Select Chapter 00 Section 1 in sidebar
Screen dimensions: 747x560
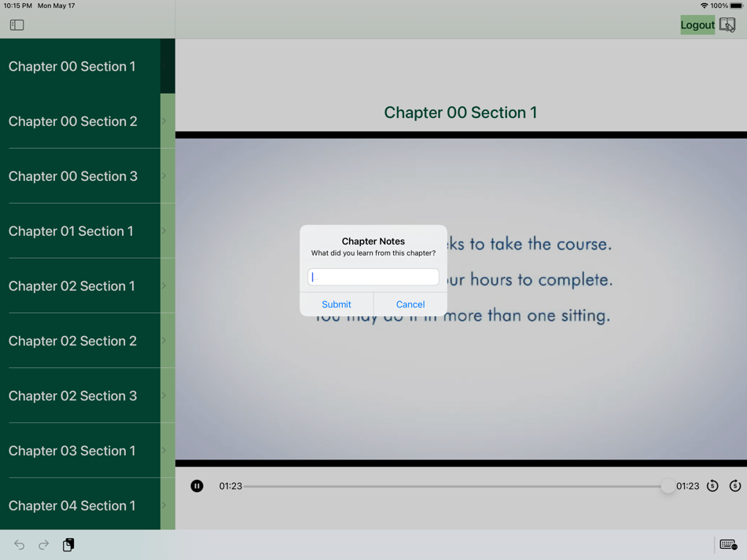pyautogui.click(x=87, y=66)
